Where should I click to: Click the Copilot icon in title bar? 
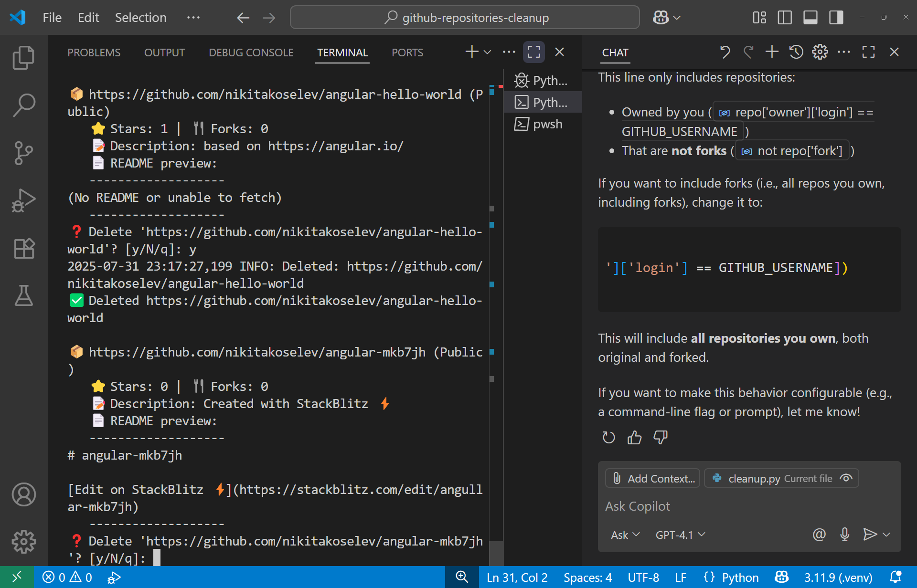coord(661,18)
